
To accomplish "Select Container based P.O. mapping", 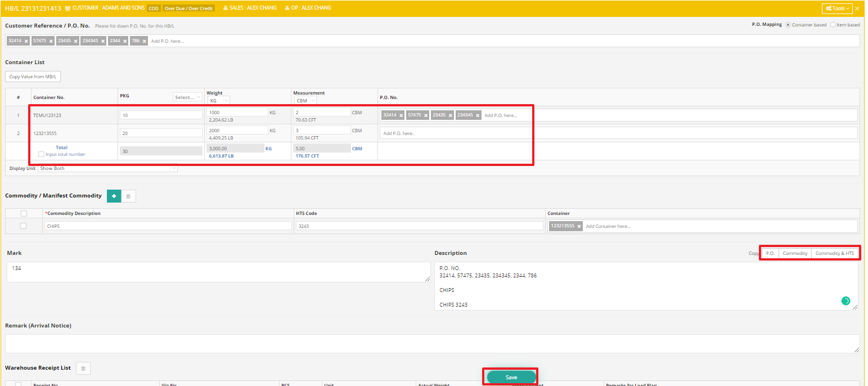I will [x=788, y=25].
